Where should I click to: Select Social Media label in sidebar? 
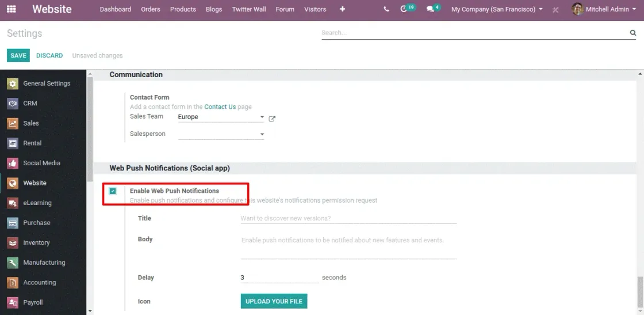point(41,163)
